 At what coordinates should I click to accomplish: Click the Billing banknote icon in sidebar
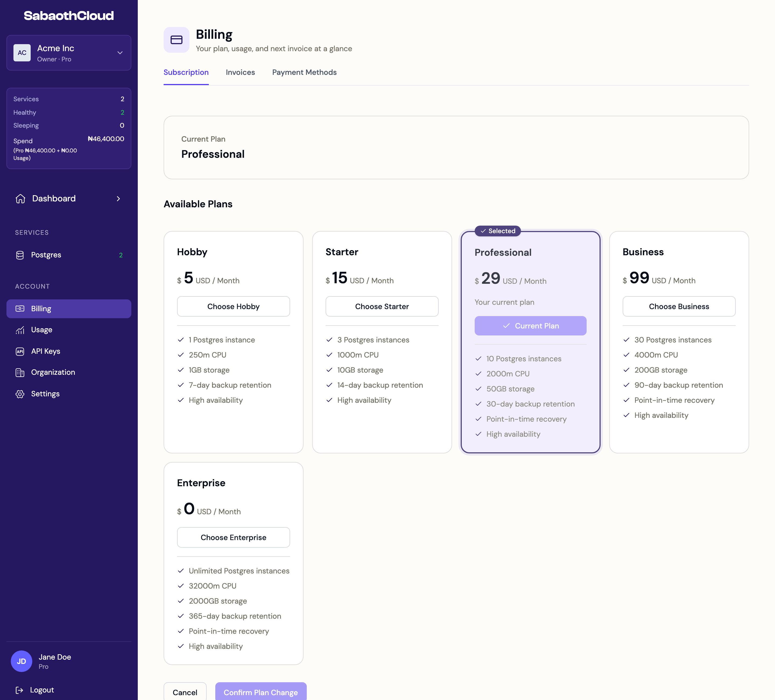click(x=20, y=309)
